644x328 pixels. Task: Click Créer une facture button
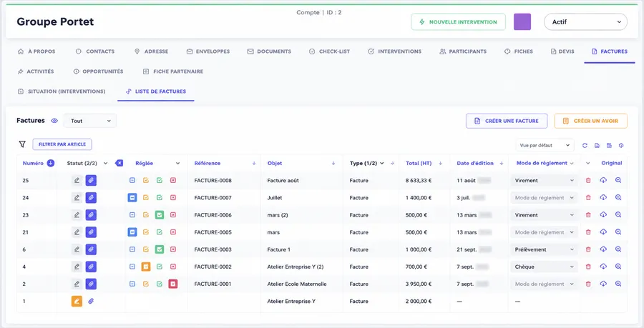click(x=507, y=121)
